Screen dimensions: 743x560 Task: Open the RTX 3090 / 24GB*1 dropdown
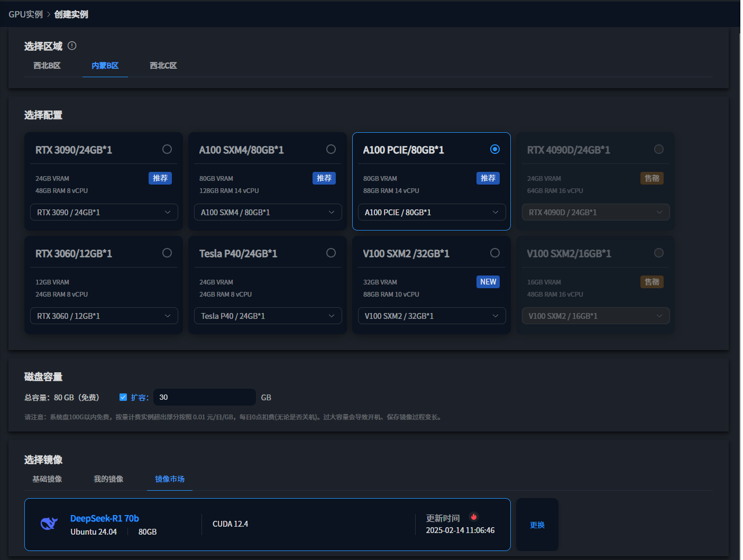104,212
